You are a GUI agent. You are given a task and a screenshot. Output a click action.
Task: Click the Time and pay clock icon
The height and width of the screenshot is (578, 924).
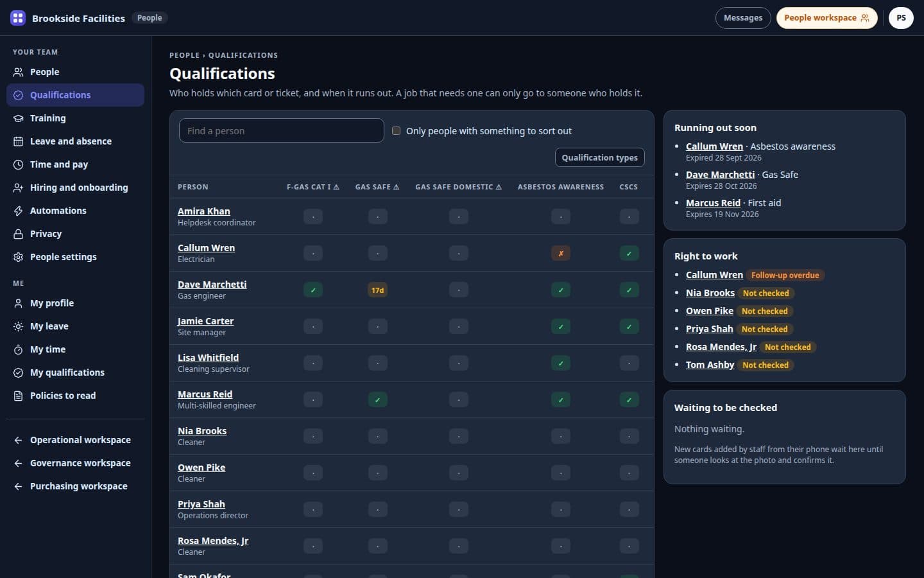point(18,164)
